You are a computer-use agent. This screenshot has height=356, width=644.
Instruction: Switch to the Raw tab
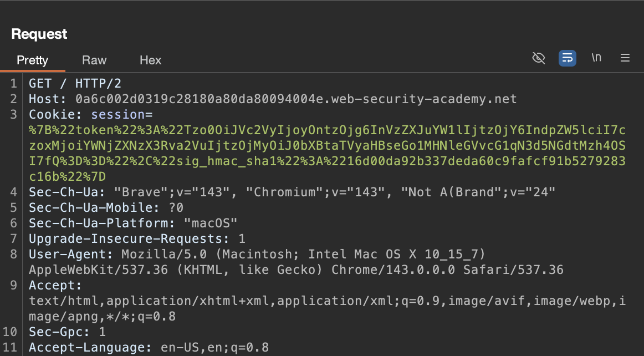pyautogui.click(x=94, y=60)
